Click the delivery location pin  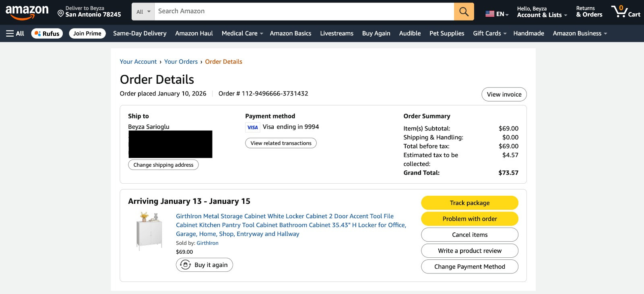click(61, 14)
